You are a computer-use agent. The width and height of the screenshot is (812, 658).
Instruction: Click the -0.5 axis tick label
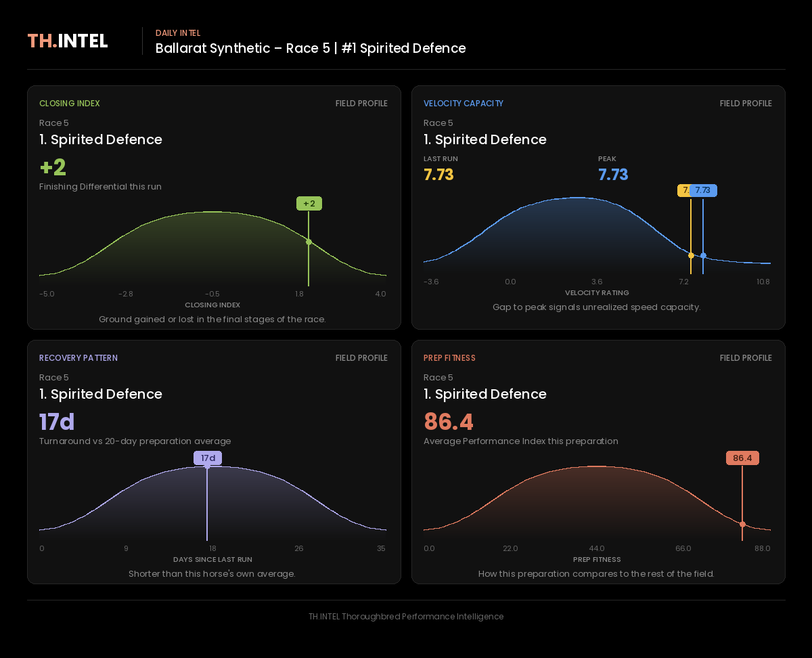212,294
